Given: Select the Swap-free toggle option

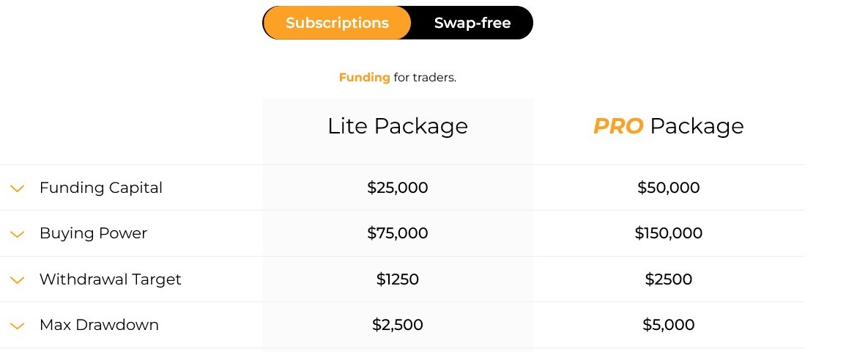Looking at the screenshot, I should 472,23.
